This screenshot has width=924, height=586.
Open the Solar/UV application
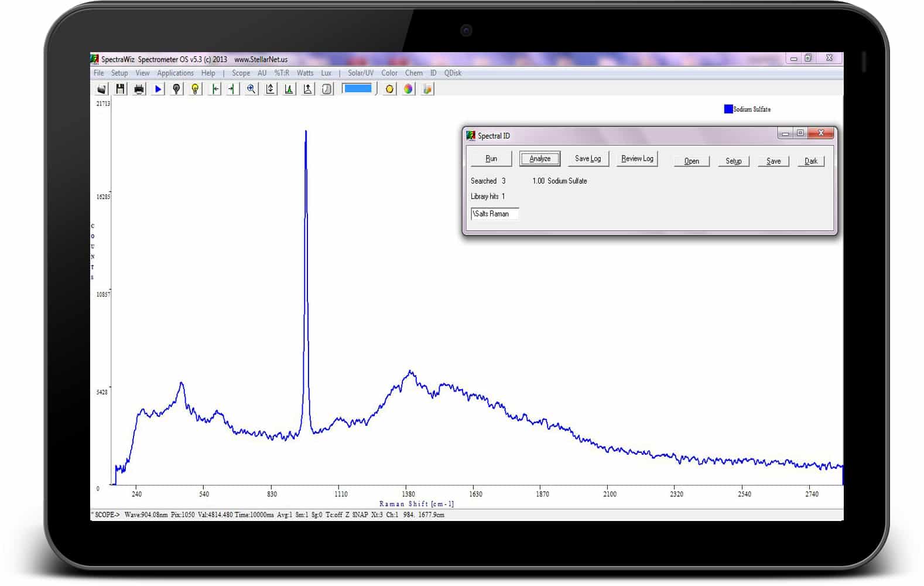click(361, 73)
